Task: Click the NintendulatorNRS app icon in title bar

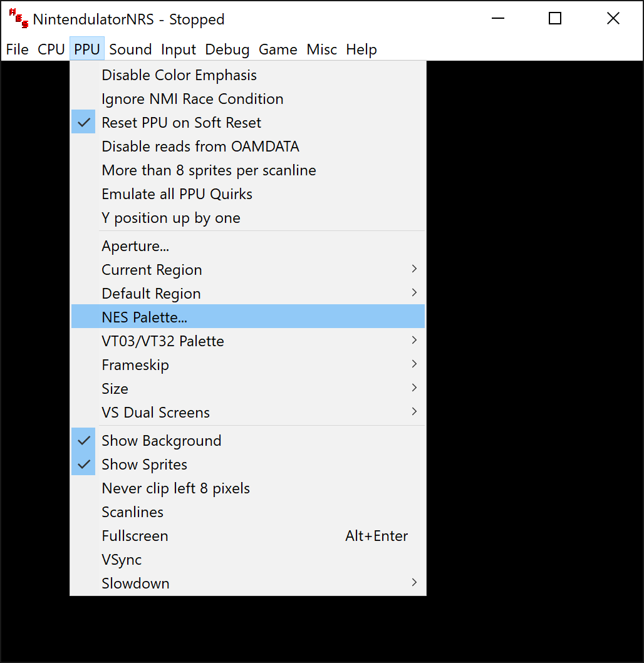Action: tap(19, 19)
